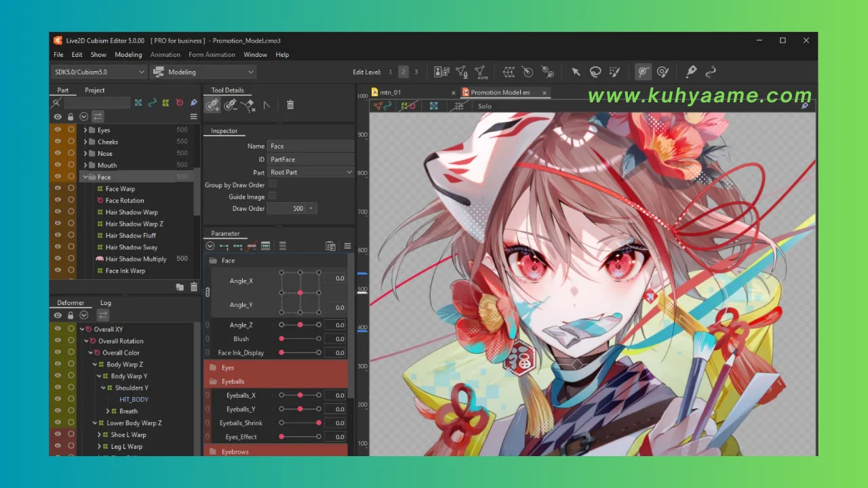Toggle visibility of Body Warp Z deformer

pos(58,364)
